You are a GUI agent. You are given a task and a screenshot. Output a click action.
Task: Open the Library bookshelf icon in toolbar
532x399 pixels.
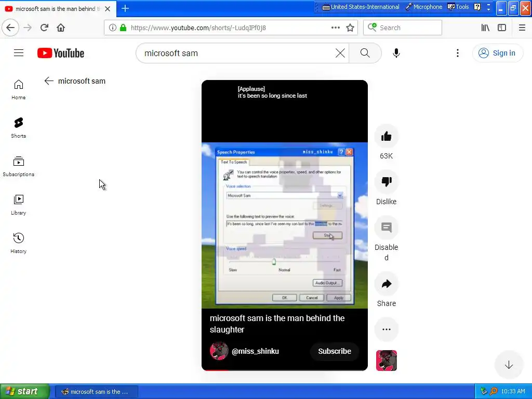pos(485,28)
